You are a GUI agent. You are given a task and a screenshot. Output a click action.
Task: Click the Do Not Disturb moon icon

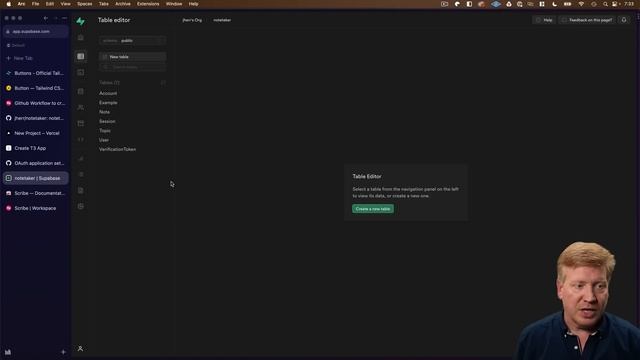tap(554, 4)
